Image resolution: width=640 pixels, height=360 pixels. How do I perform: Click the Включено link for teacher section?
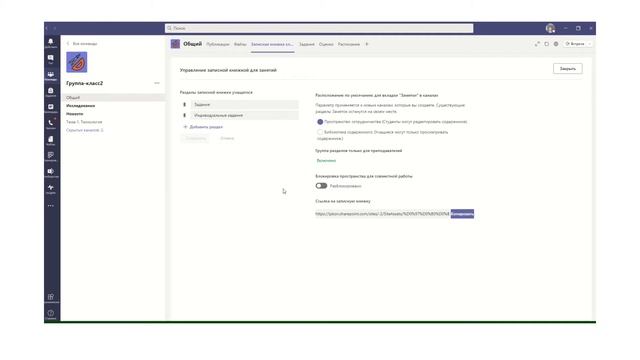[326, 161]
